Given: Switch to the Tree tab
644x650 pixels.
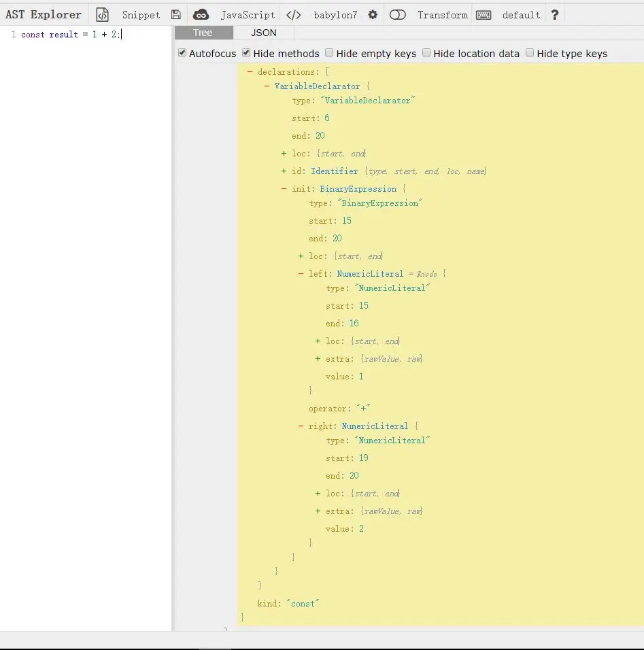Looking at the screenshot, I should coord(203,33).
